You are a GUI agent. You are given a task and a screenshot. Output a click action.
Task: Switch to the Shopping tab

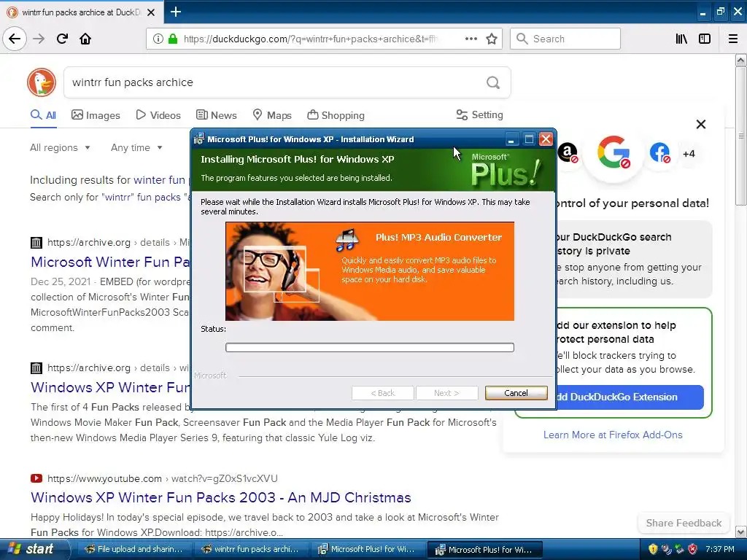pos(336,115)
